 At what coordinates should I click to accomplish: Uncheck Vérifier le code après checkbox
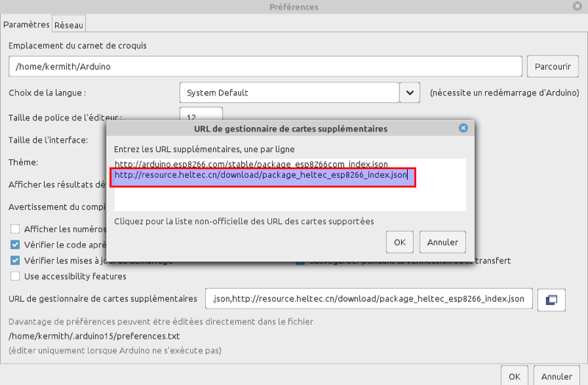tap(15, 245)
